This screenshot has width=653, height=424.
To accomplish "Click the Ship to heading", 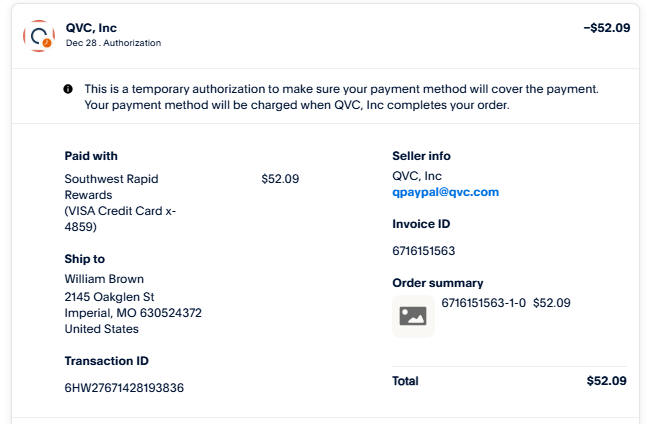I will coord(85,258).
